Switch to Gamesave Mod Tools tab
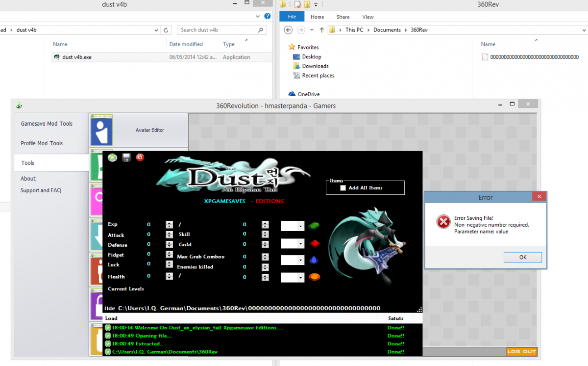 (x=47, y=124)
